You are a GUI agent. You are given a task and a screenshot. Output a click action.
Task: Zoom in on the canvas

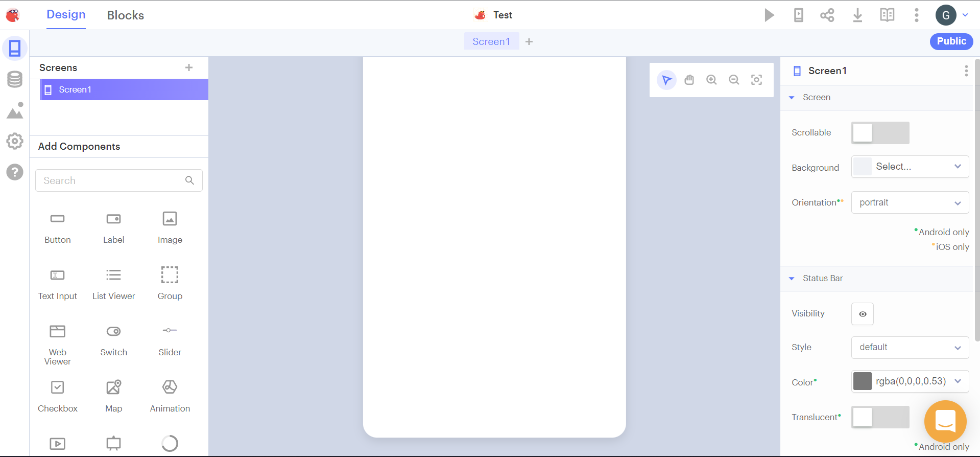tap(711, 80)
